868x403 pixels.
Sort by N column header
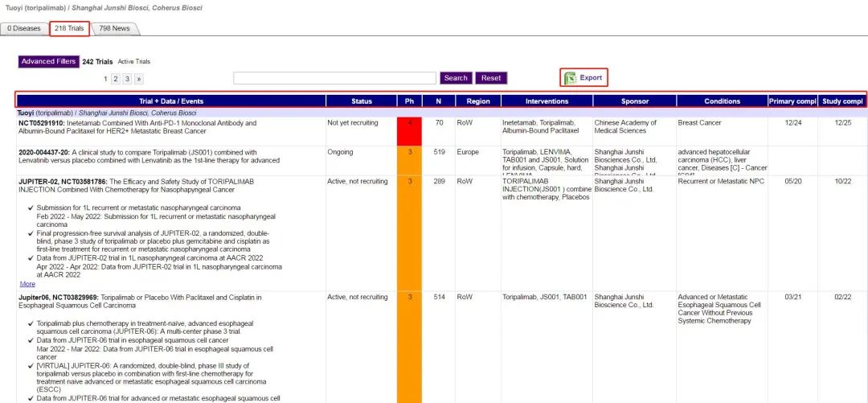[x=439, y=101]
